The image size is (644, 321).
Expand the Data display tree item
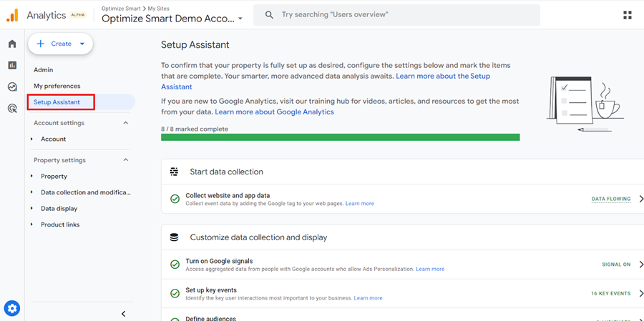[x=32, y=209]
